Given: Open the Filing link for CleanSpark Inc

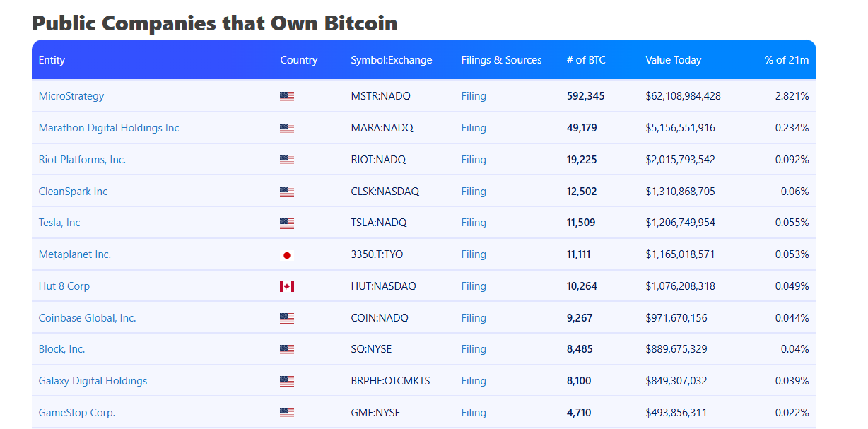Looking at the screenshot, I should [x=474, y=192].
